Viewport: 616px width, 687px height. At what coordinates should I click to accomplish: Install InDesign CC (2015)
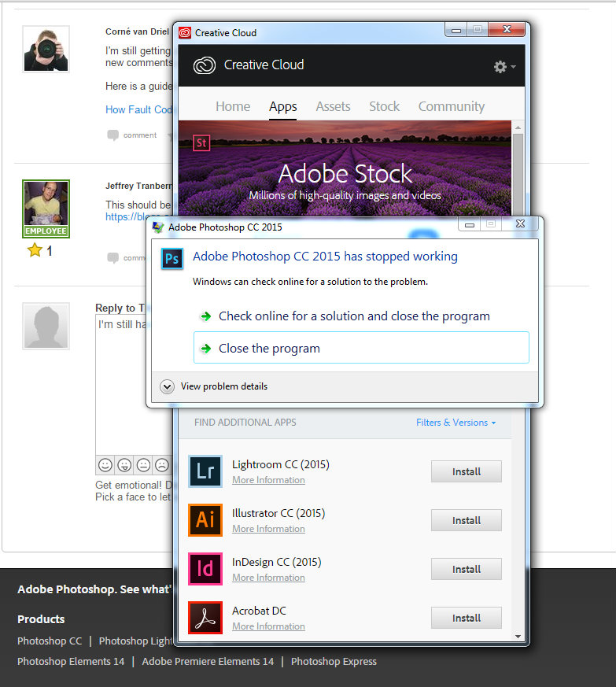tap(467, 569)
